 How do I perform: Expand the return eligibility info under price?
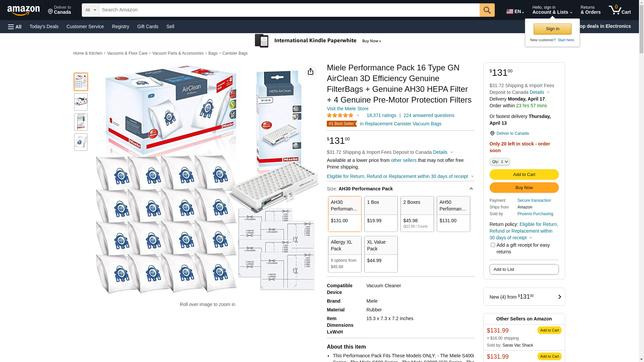pos(400,176)
